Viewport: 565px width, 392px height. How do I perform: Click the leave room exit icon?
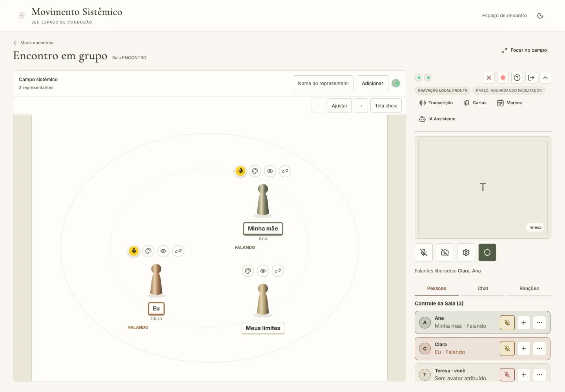(x=531, y=78)
